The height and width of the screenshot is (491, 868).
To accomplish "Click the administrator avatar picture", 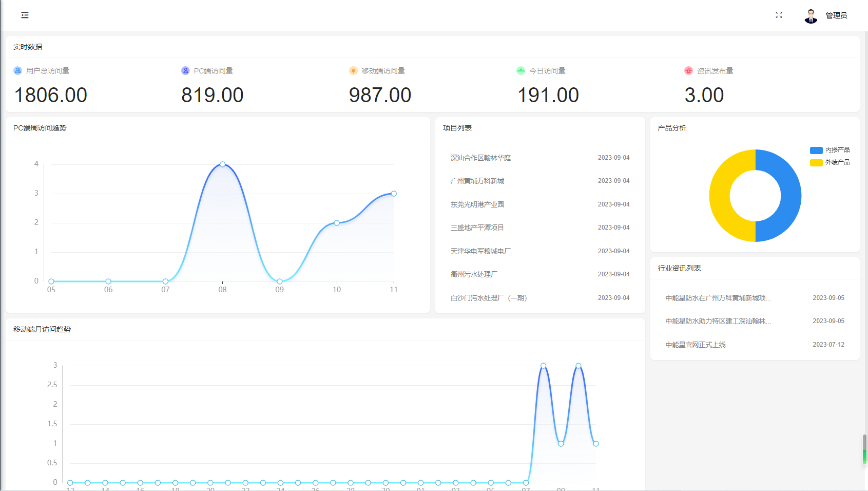I will [811, 16].
